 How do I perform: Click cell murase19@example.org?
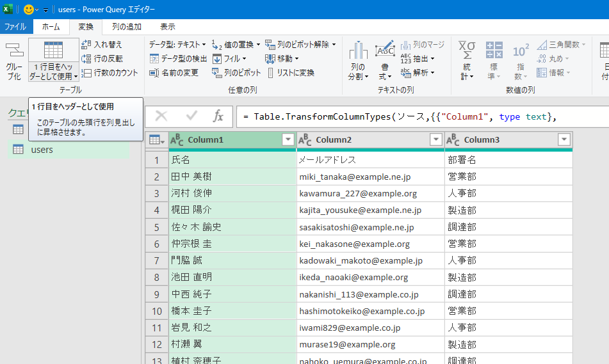(370, 345)
